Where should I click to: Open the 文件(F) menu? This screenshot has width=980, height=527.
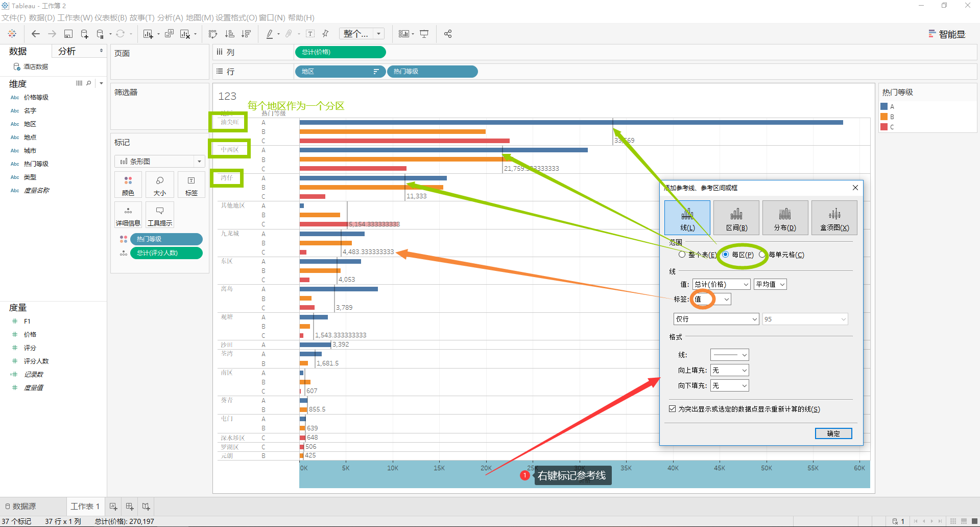coord(14,18)
